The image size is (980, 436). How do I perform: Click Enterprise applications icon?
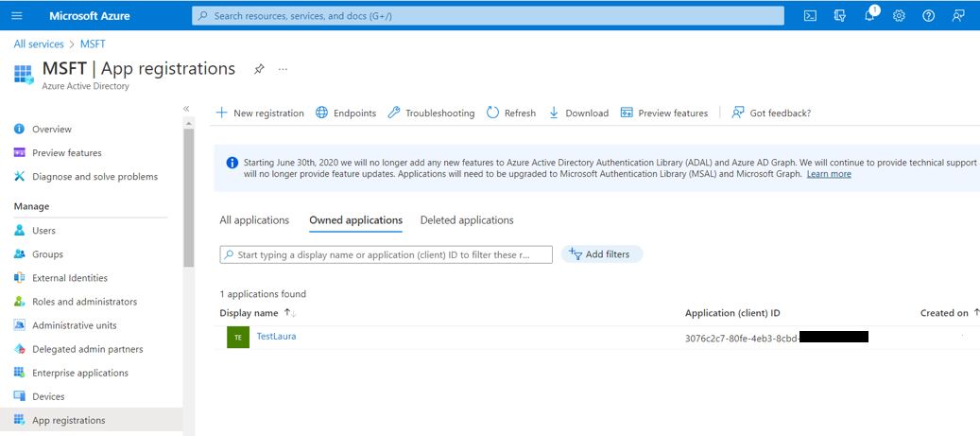coord(20,373)
